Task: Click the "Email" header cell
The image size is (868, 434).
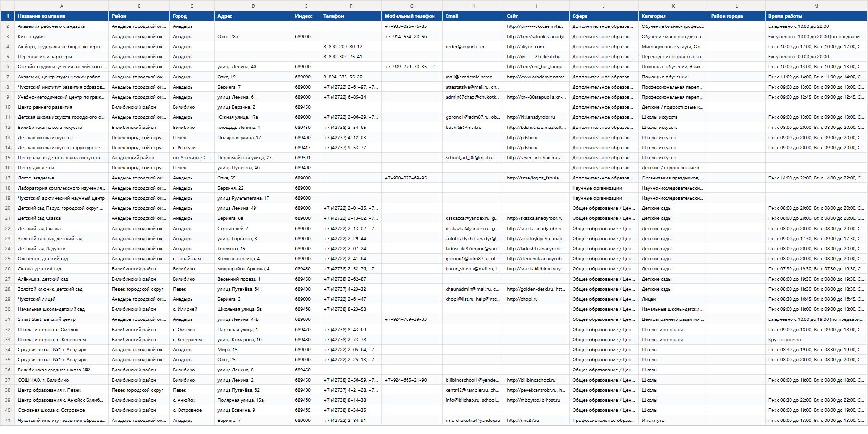Action: coord(473,16)
